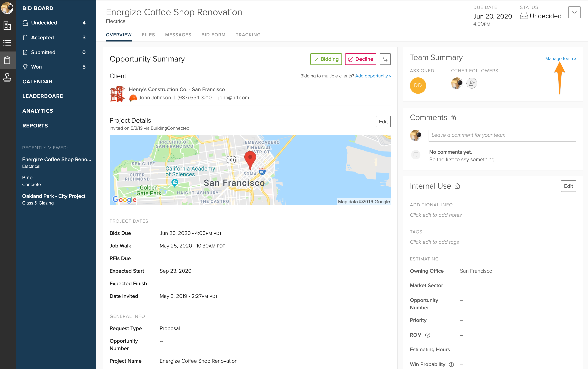Click the stamp icon in left rail
588x369 pixels.
pos(7,78)
